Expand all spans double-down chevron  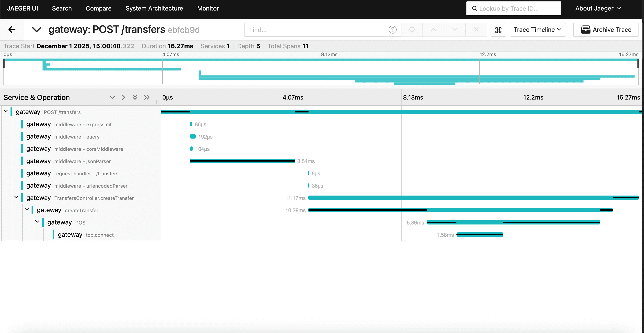(135, 97)
